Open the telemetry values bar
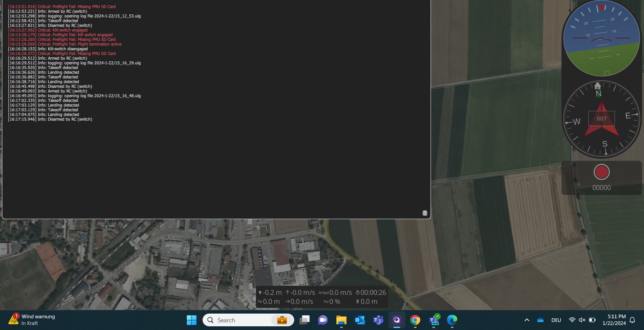 (322, 297)
